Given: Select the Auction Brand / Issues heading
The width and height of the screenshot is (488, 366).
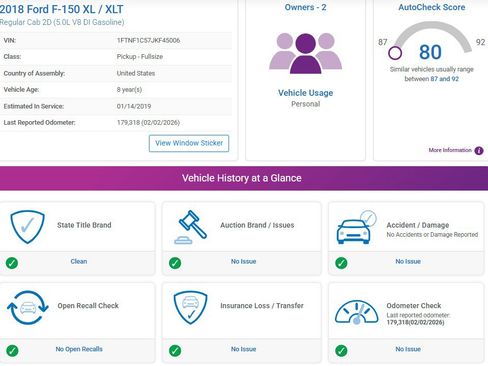Looking at the screenshot, I should click(257, 225).
